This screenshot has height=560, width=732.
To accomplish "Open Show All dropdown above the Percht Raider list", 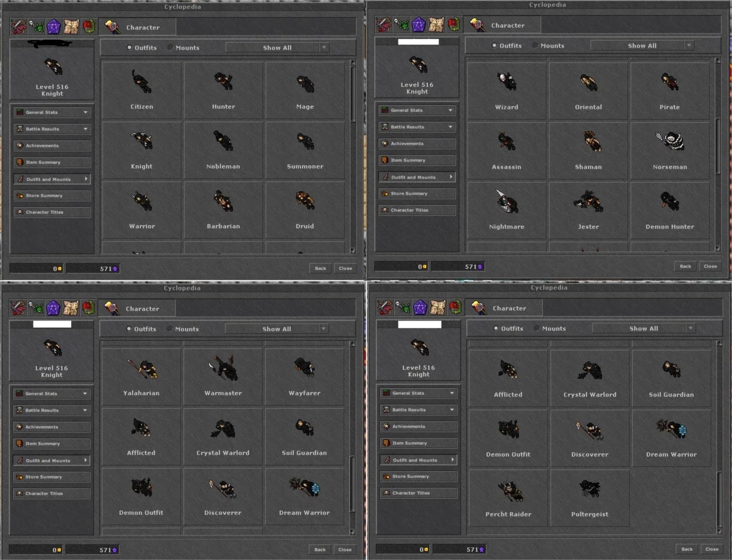I will [x=644, y=328].
